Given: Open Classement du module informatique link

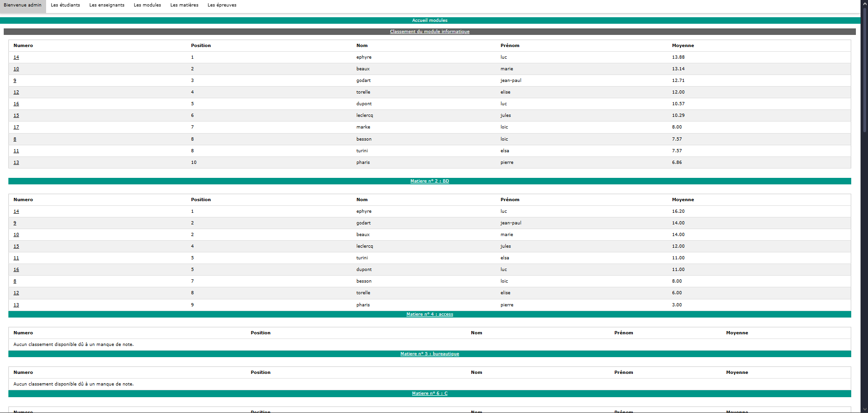Looking at the screenshot, I should coord(429,32).
